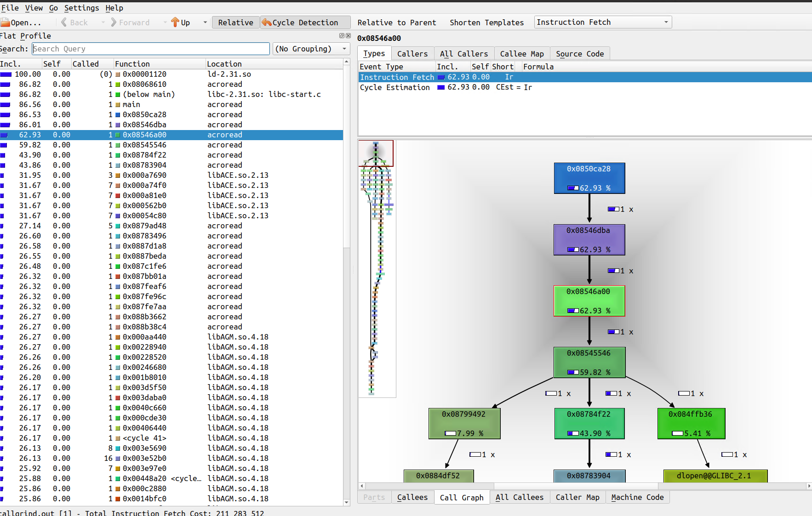Close the Flat Profile dock panel
Viewport: 812px width, 516px height.
click(348, 36)
